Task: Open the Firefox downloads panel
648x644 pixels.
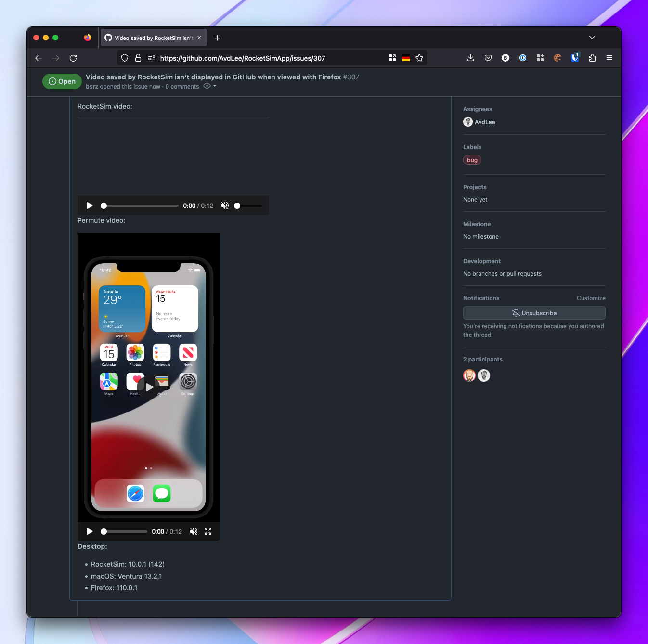Action: (470, 58)
